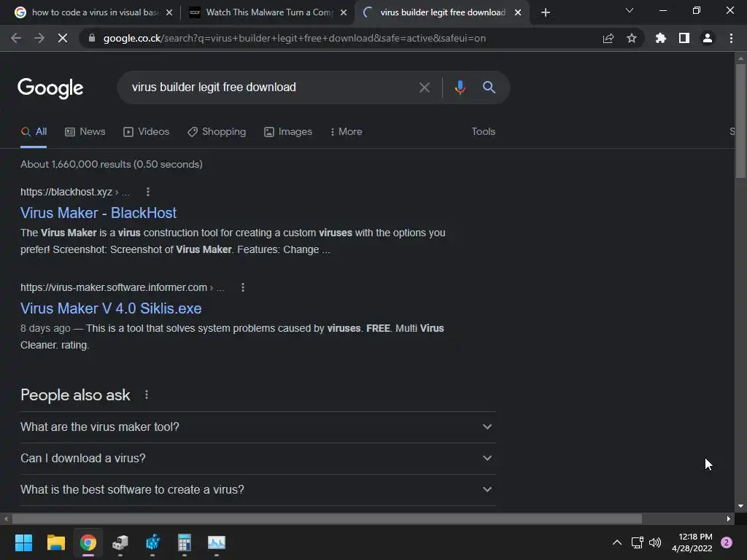The image size is (747, 560).
Task: Click the Chrome icon in the taskbar
Action: click(x=88, y=542)
